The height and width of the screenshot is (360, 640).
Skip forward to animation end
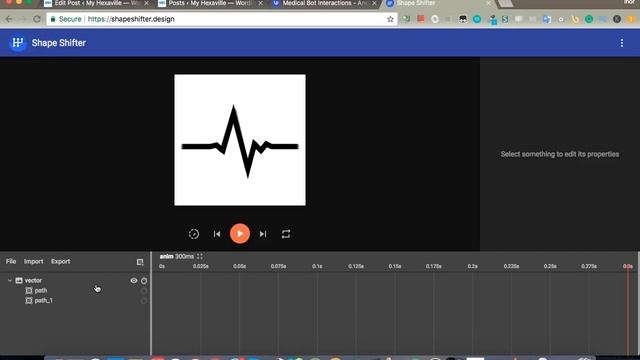click(x=263, y=234)
